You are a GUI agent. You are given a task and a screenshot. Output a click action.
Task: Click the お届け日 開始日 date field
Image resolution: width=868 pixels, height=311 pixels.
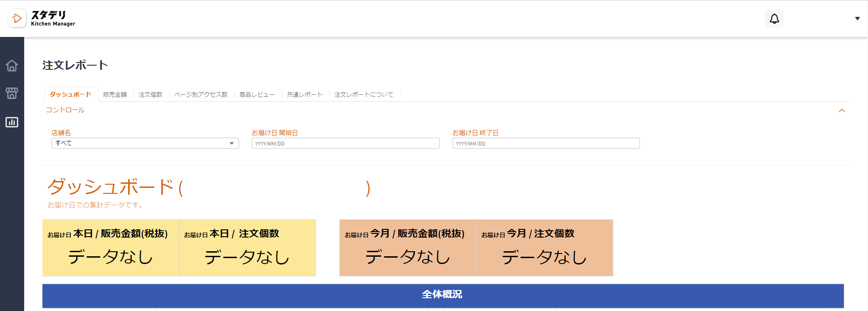tap(345, 143)
